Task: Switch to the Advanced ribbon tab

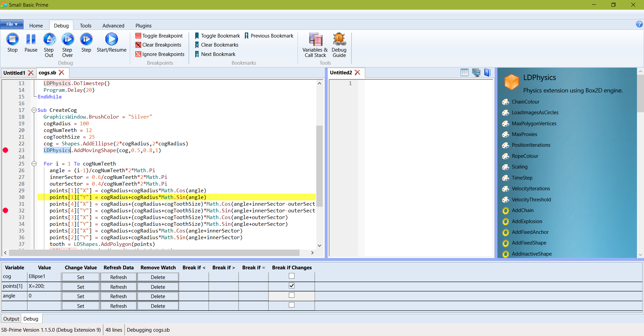Action: coord(113,26)
